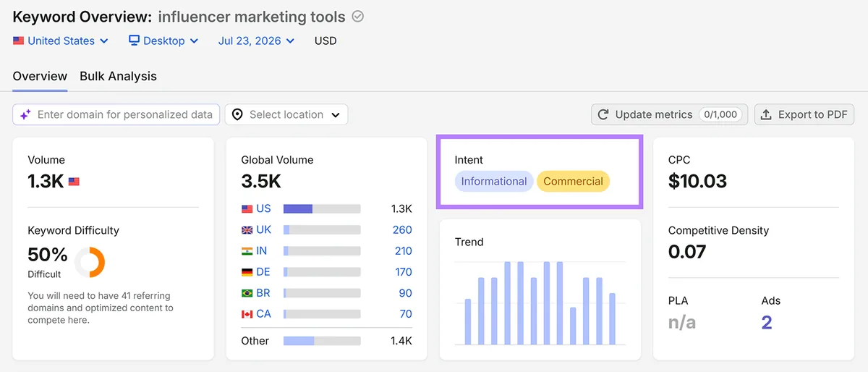Click the US volume bar in Global Volume
Viewport: 868px width, 372px height.
click(322, 209)
